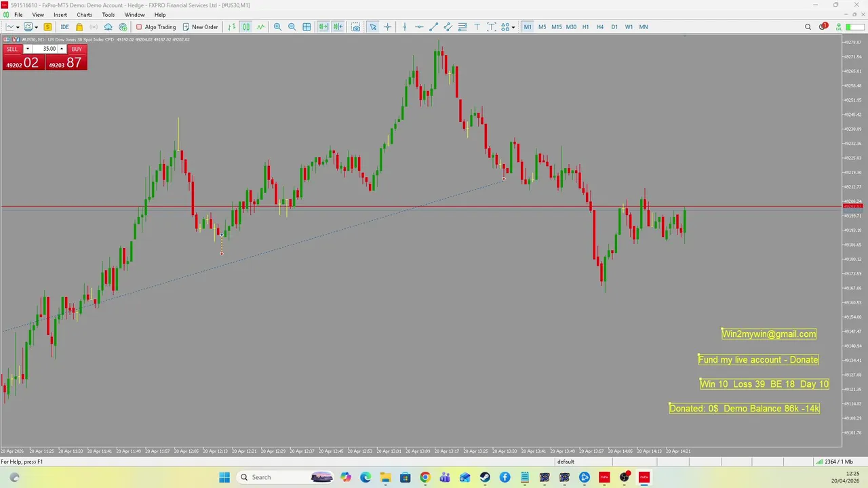The height and width of the screenshot is (488, 868).
Task: Open the View menu
Action: (38, 15)
